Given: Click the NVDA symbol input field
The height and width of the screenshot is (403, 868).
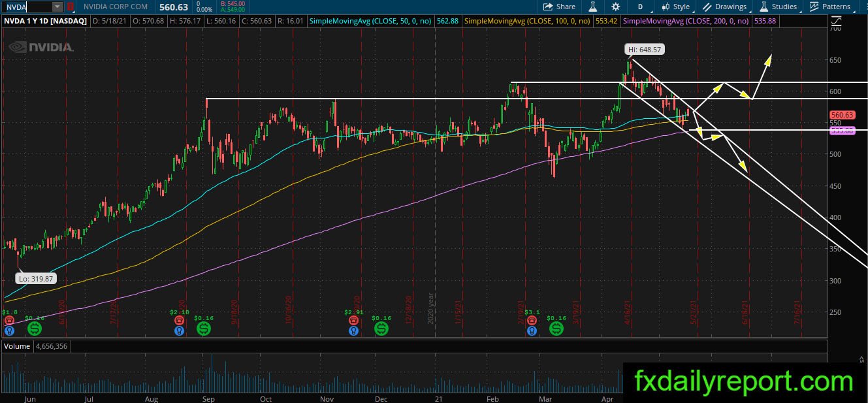Looking at the screenshot, I should click(27, 7).
